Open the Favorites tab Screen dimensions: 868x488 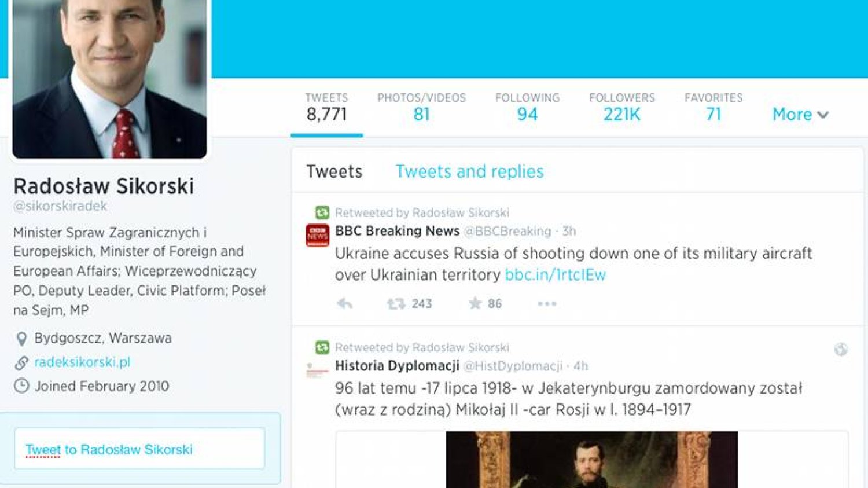(713, 107)
